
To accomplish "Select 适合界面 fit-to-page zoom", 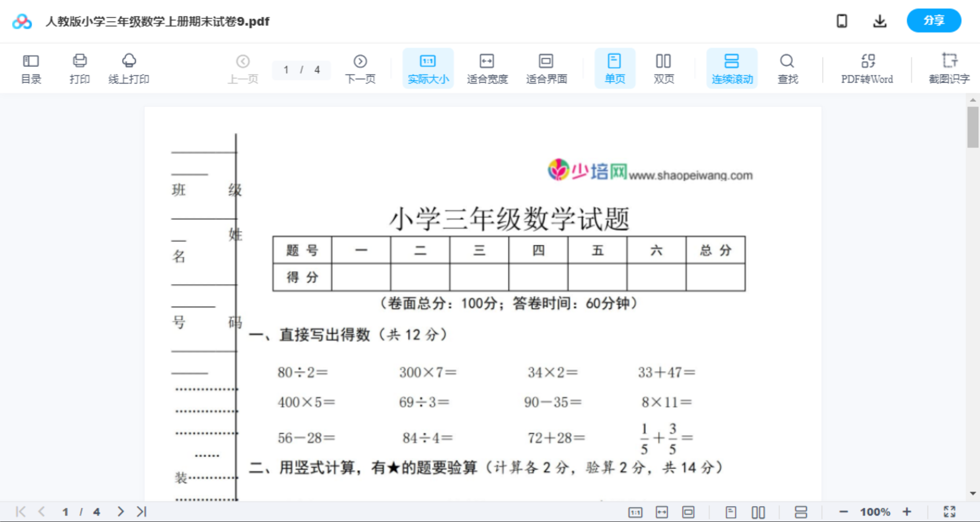I will pos(546,68).
